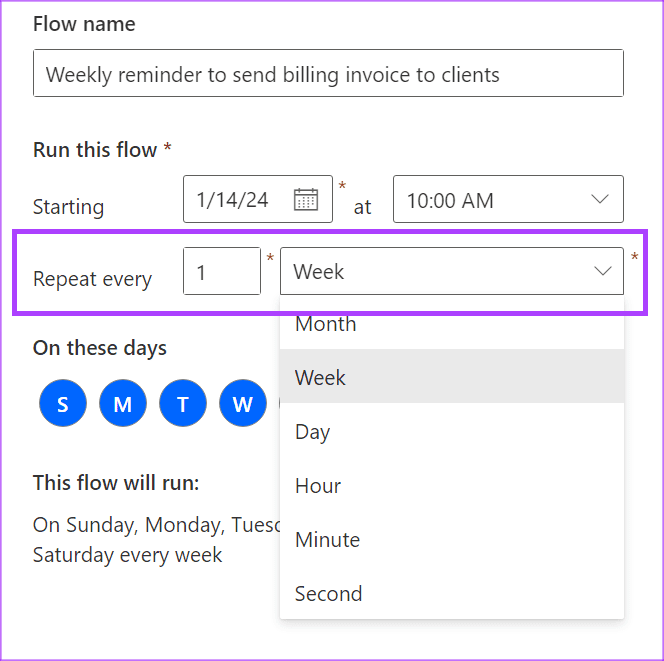Viewport: 664px width, 661px height.
Task: Open the calendar date picker icon
Action: 306,199
